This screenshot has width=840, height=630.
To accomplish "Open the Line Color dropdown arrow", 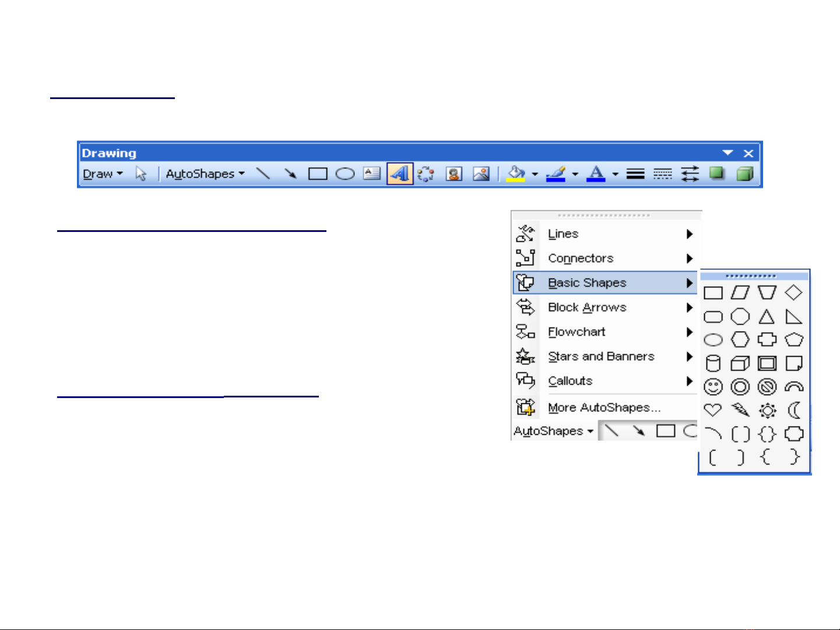I will 575,174.
